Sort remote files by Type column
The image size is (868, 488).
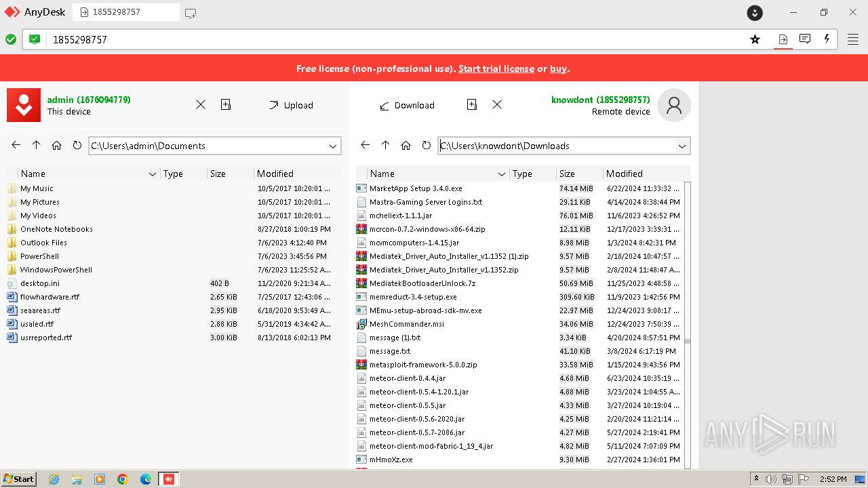(522, 174)
